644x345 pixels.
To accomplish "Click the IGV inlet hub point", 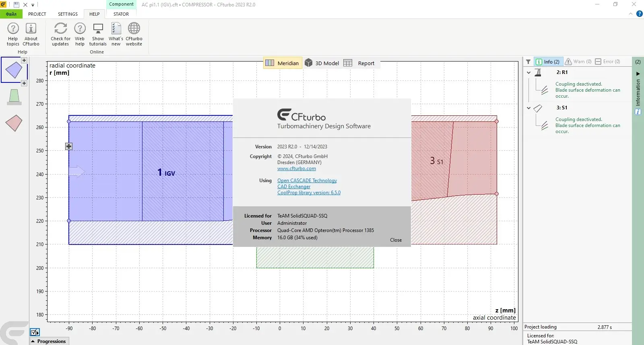I will pyautogui.click(x=69, y=221).
